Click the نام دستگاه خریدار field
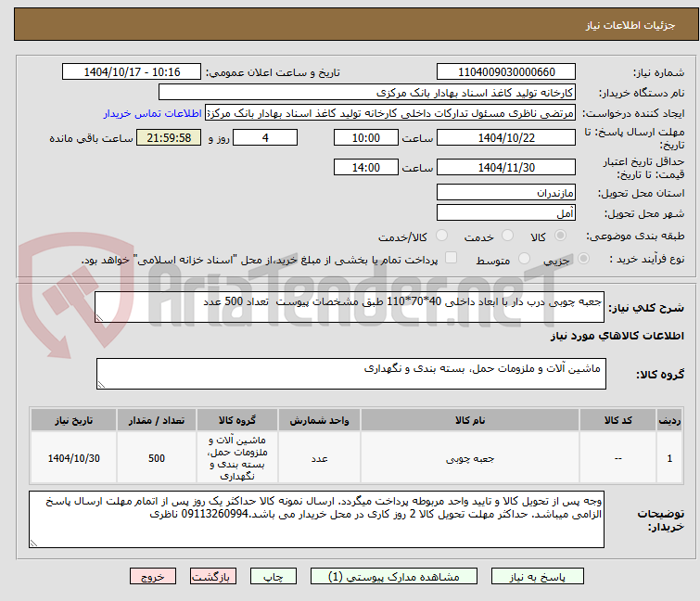Viewport: 700px width, 601px height. 367,93
